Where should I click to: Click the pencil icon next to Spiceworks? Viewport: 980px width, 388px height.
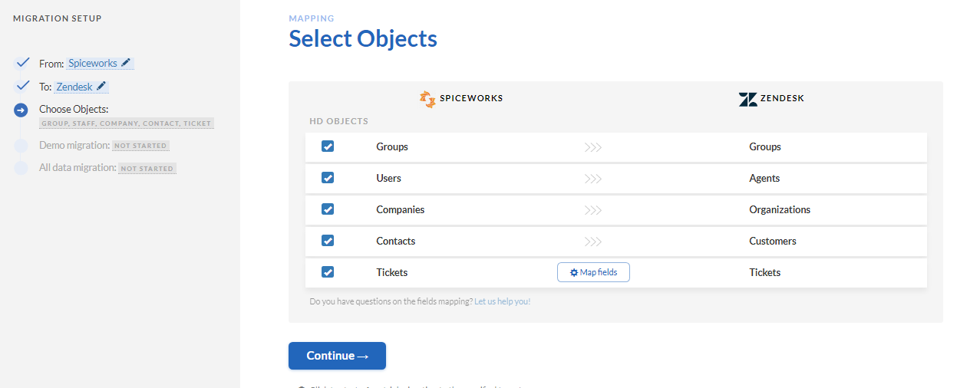pyautogui.click(x=127, y=63)
